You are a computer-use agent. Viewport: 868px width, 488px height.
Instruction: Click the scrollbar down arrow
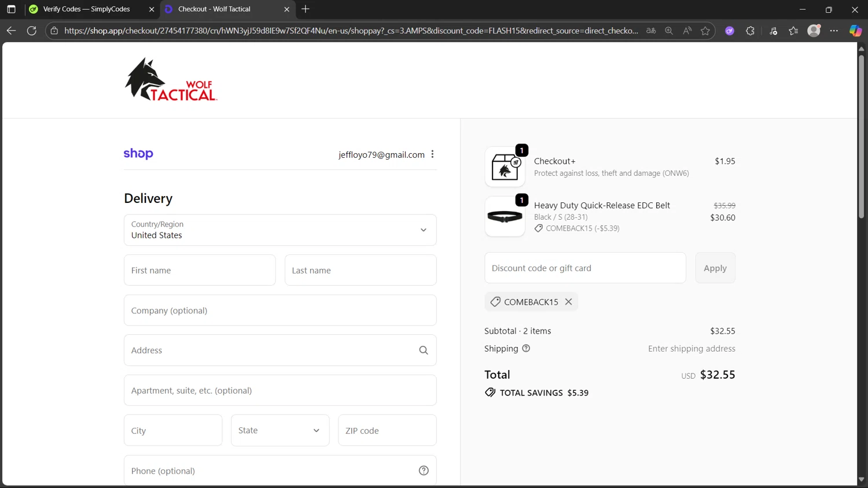coord(861,479)
